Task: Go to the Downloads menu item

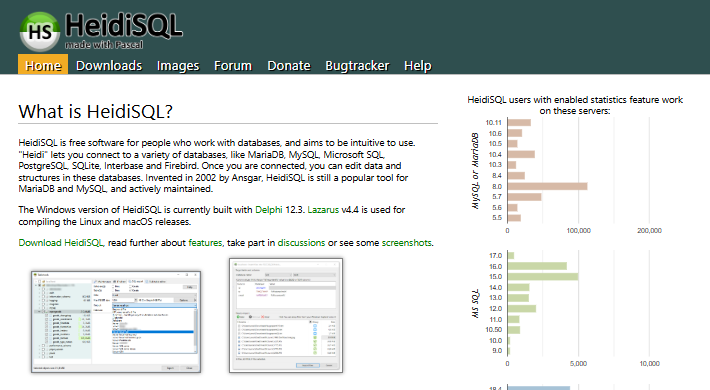Action: coord(109,66)
